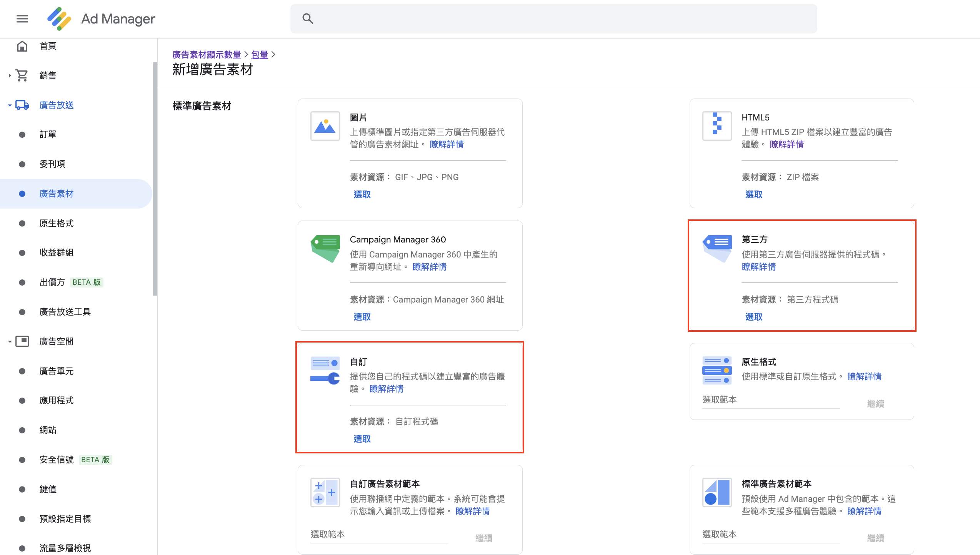Open 瞭解詳情 link in 原生格式 card

pos(864,377)
